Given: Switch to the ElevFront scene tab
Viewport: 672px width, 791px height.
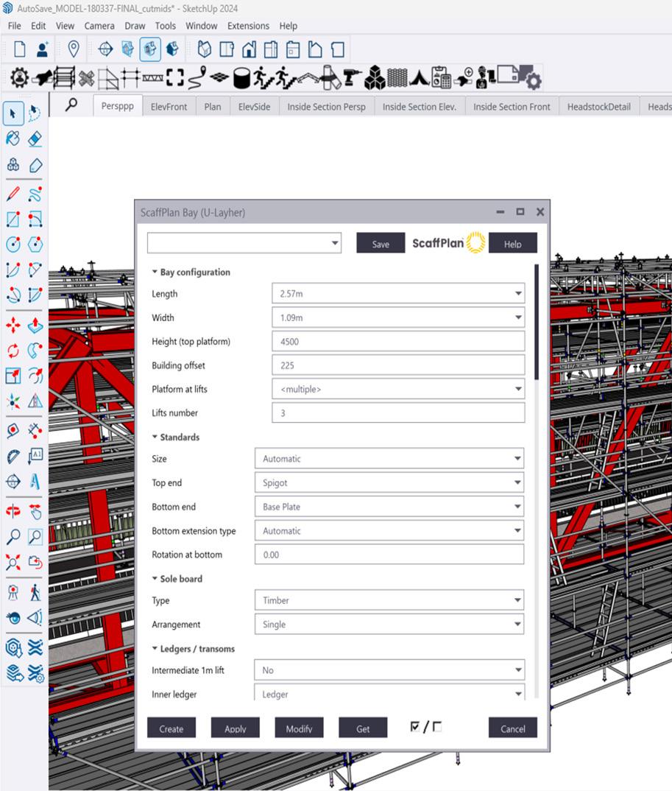Looking at the screenshot, I should pos(169,107).
